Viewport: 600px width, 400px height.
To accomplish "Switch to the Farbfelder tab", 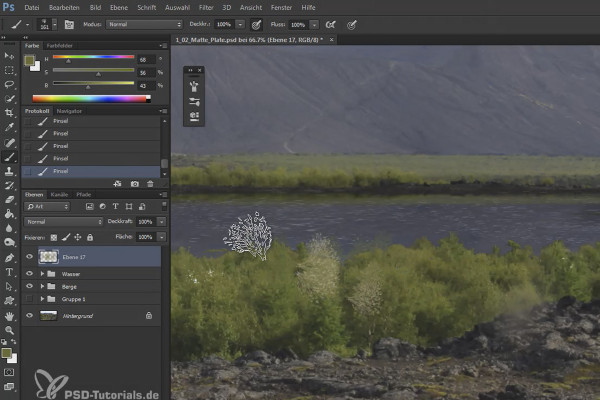I will click(x=59, y=46).
